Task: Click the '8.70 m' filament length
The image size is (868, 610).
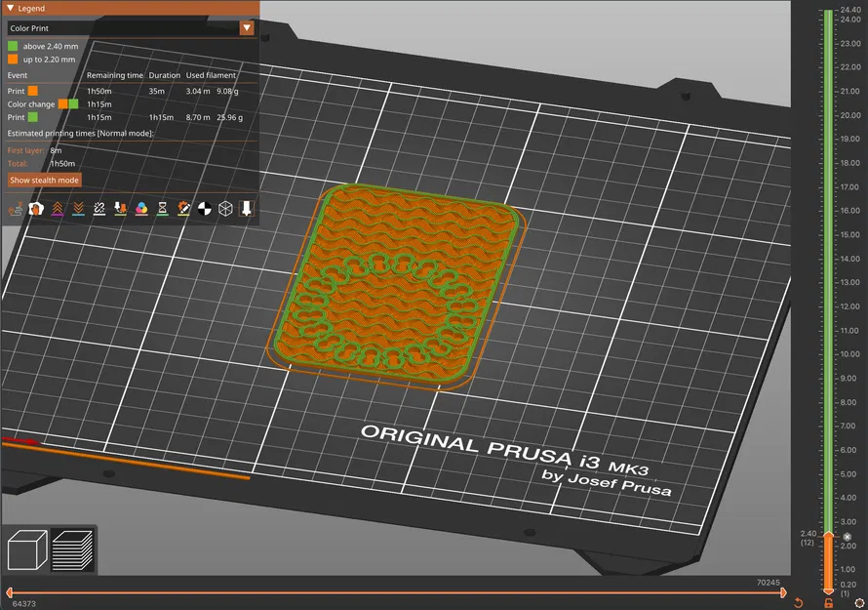Action: (x=198, y=117)
